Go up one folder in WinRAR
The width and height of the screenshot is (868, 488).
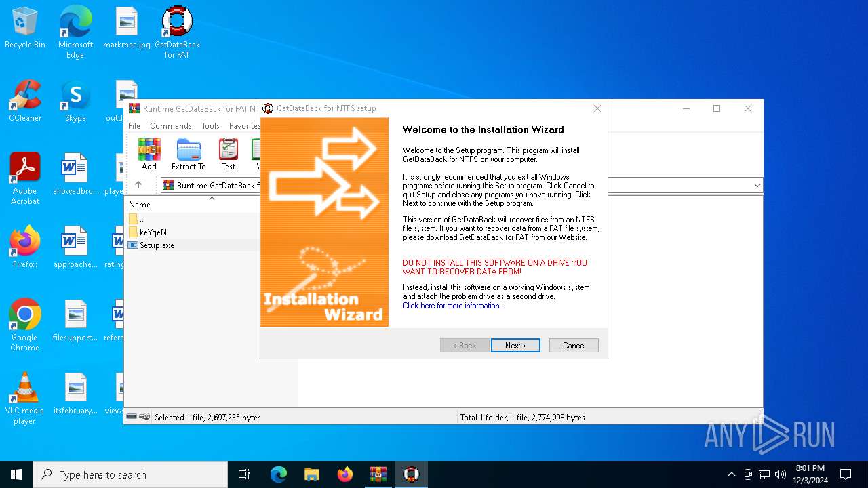(138, 185)
